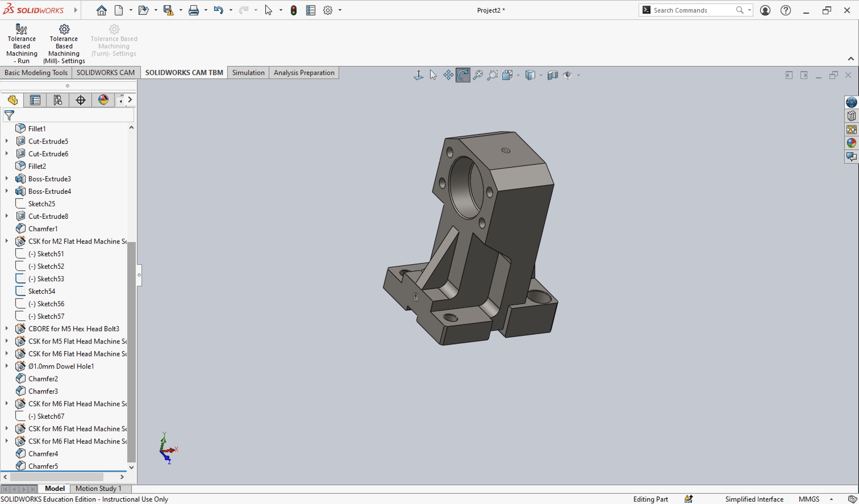This screenshot has width=859, height=504.
Task: Open Tolerance Based Machining Mill Settings
Action: pos(64,30)
